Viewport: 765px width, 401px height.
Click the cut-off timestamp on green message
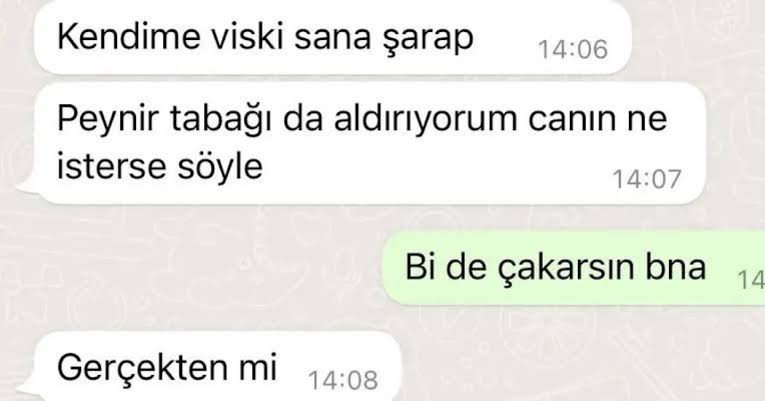pyautogui.click(x=751, y=280)
